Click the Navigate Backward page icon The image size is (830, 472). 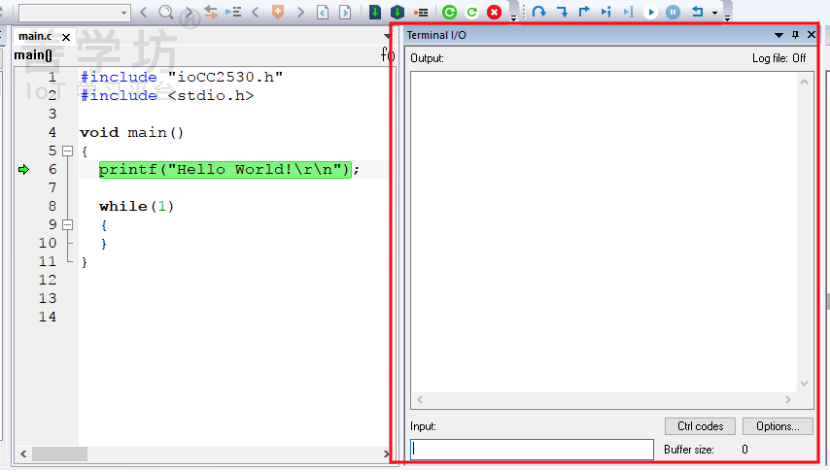pyautogui.click(x=322, y=12)
